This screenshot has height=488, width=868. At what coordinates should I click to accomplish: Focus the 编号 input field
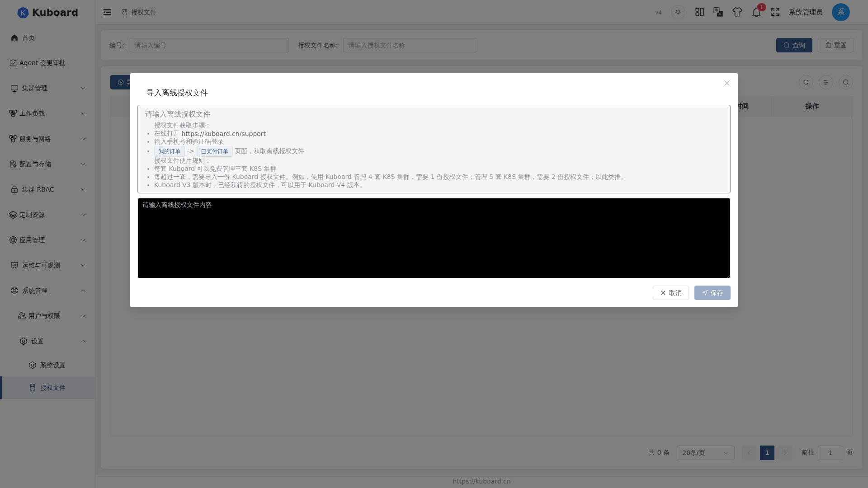[x=209, y=45]
